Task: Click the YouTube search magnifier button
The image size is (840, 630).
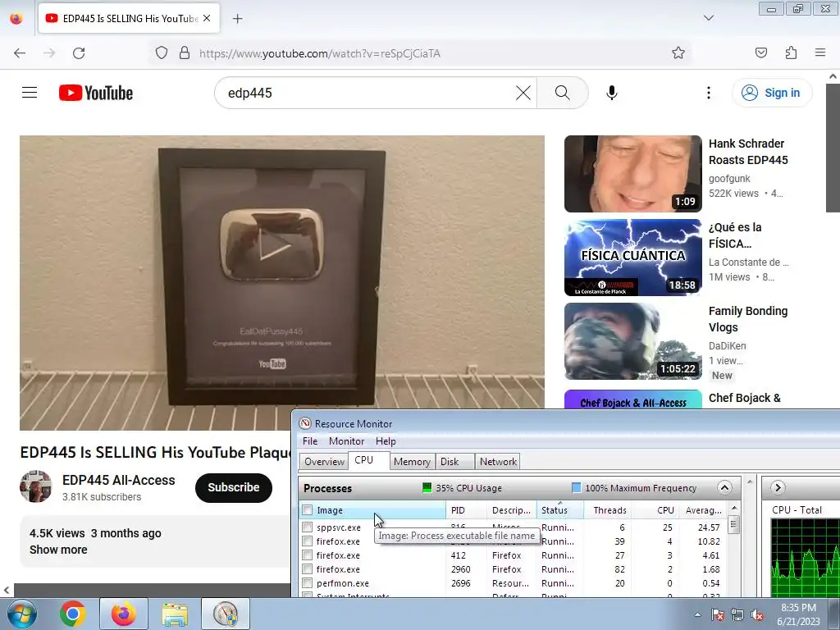Action: 562,93
